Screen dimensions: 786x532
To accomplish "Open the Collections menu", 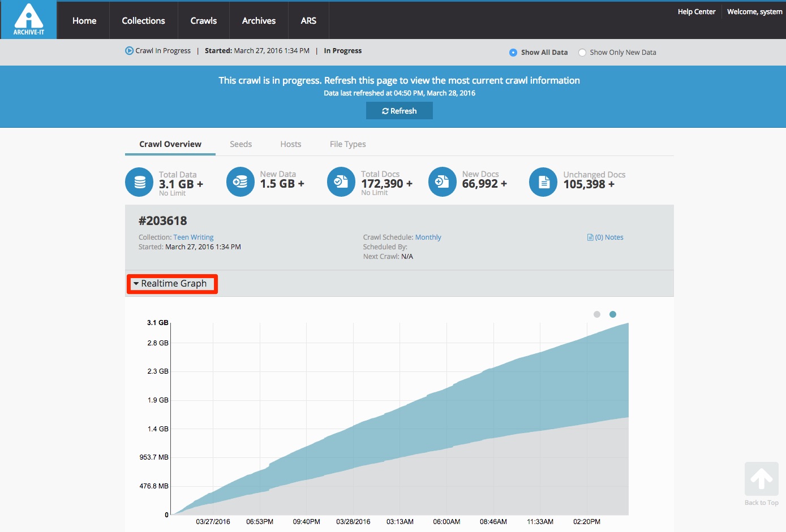I will tap(143, 21).
